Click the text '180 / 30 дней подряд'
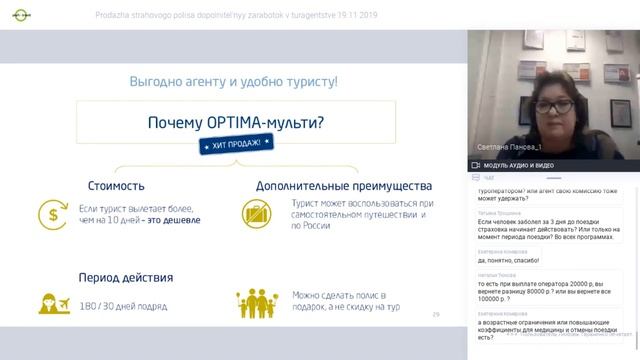Image resolution: width=640 pixels, height=360 pixels. coord(123,306)
